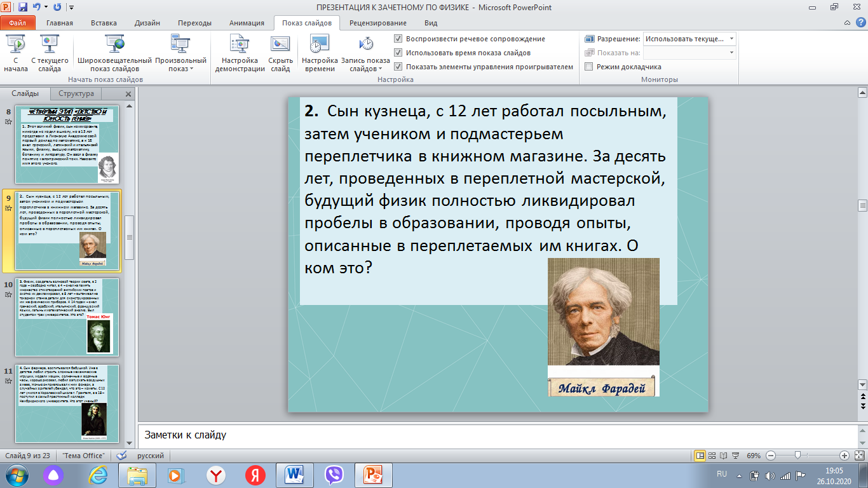The width and height of the screenshot is (868, 488).
Task: Toggle Использовать время показа слайдов checkbox
Action: click(398, 53)
